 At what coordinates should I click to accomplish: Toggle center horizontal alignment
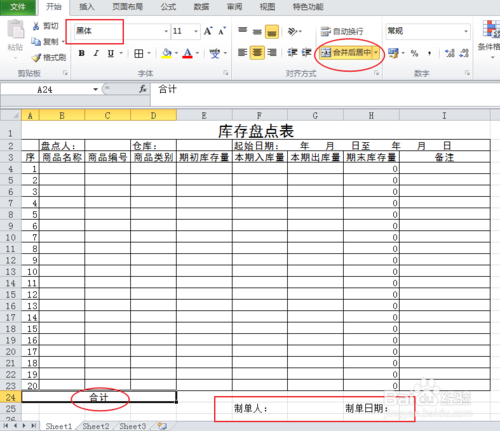tap(257, 53)
